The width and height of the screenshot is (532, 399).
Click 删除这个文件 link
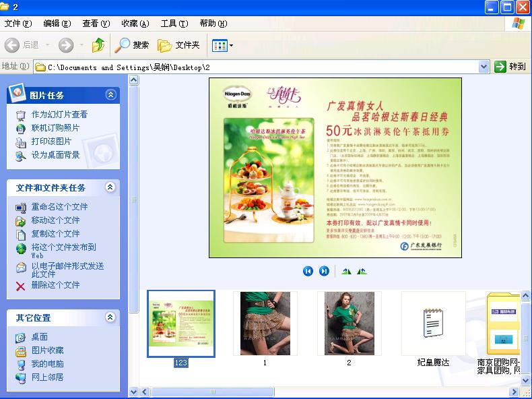[56, 285]
